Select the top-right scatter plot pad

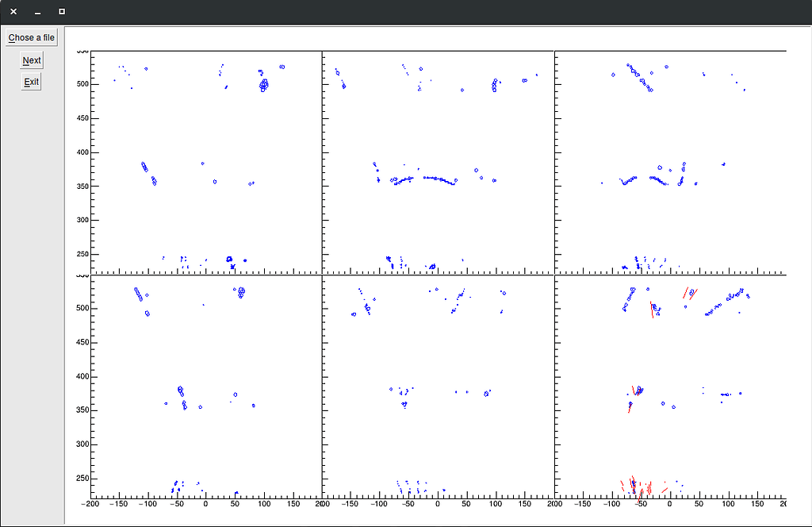[x=670, y=162]
